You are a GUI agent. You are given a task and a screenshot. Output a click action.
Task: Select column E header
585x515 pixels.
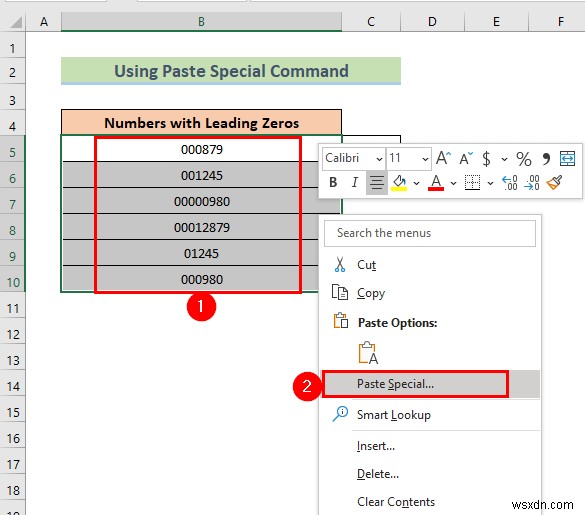point(496,22)
